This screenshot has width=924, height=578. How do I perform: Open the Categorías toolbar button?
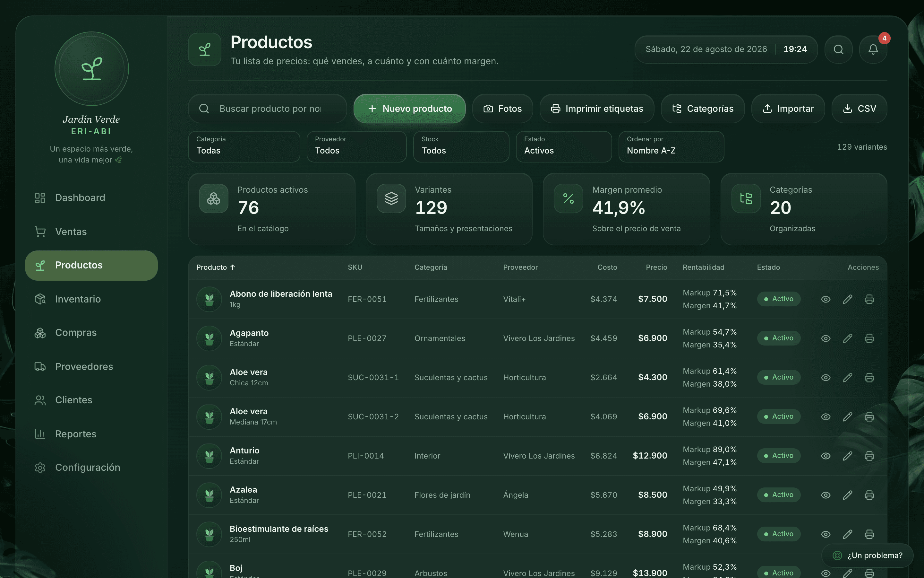[x=703, y=109]
